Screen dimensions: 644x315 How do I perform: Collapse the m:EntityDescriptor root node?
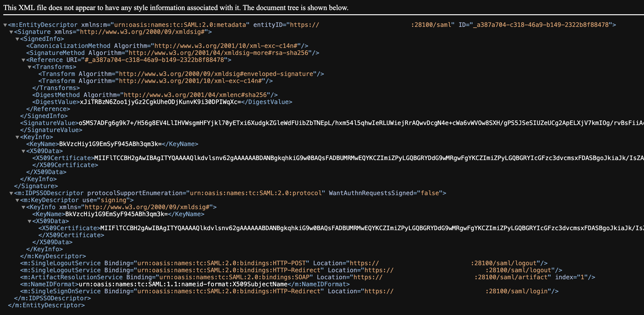[x=5, y=25]
